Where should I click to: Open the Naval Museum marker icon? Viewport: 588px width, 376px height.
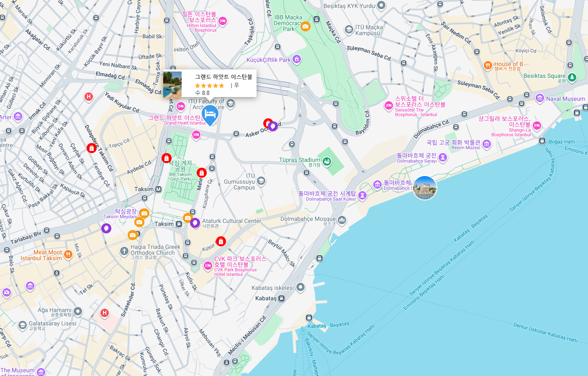(540, 99)
